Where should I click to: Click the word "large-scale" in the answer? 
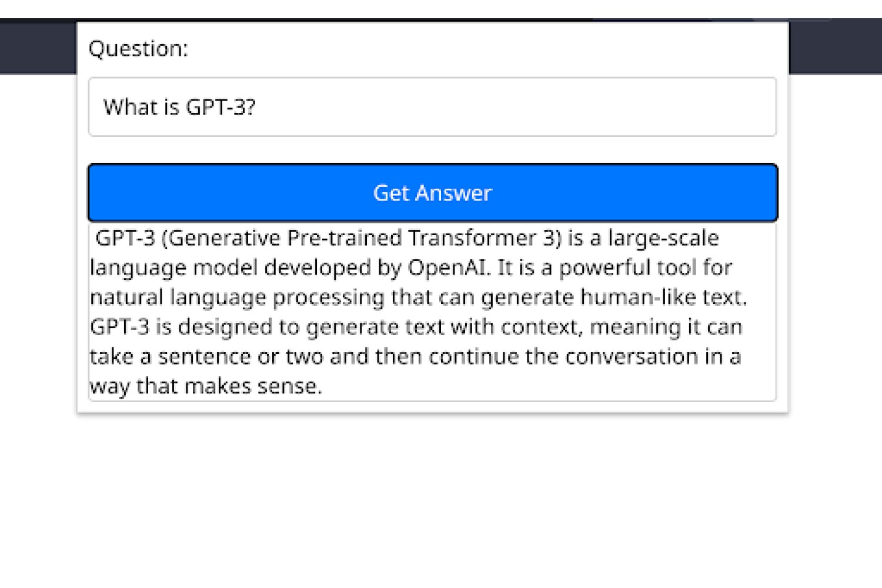pyautogui.click(x=663, y=239)
